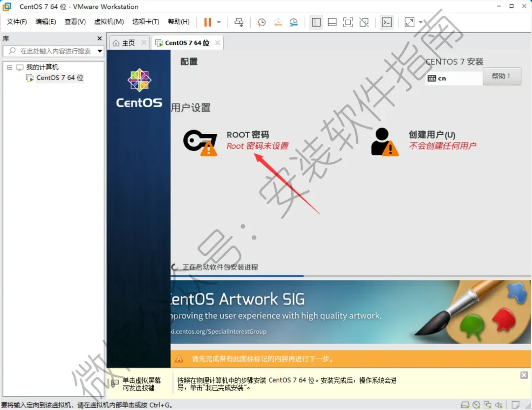This screenshot has height=410, width=532.
Task: Enter full screen mode icon
Action: coord(348,22)
